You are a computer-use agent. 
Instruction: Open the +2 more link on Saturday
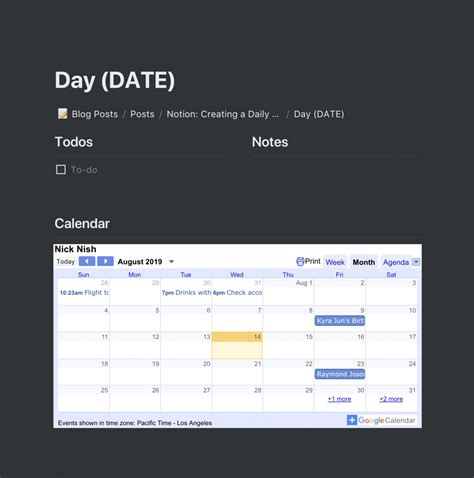pos(391,399)
